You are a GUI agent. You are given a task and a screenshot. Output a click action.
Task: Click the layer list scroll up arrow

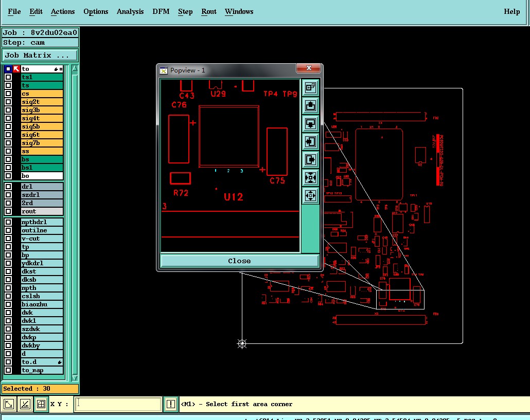(75, 68)
